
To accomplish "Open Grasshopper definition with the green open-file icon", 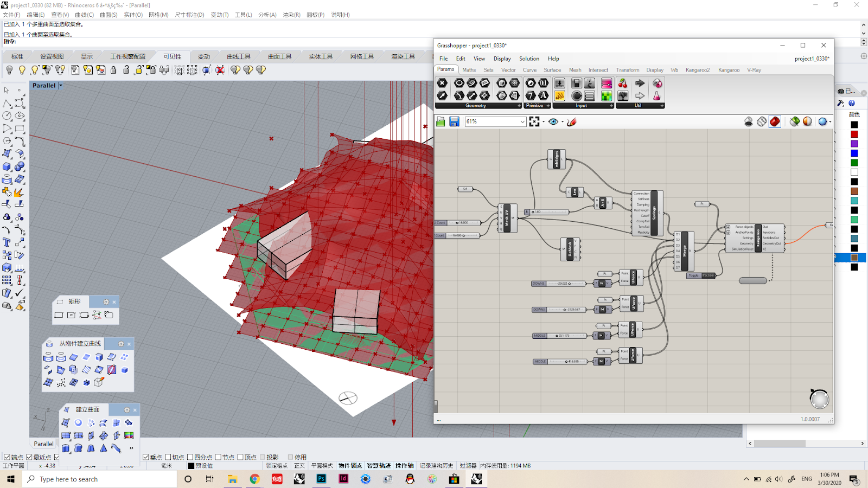I will (x=441, y=121).
